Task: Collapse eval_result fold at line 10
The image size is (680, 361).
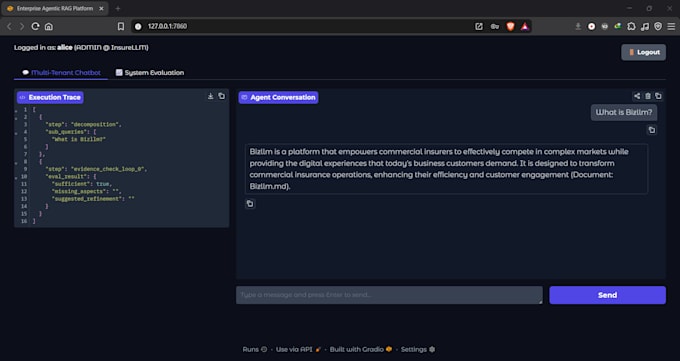Action: [x=16, y=178]
